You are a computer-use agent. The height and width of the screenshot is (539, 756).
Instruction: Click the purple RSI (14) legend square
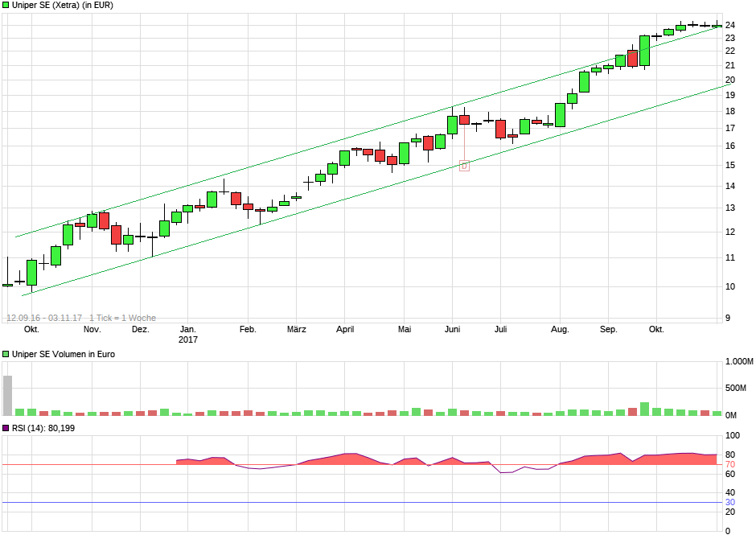click(6, 428)
